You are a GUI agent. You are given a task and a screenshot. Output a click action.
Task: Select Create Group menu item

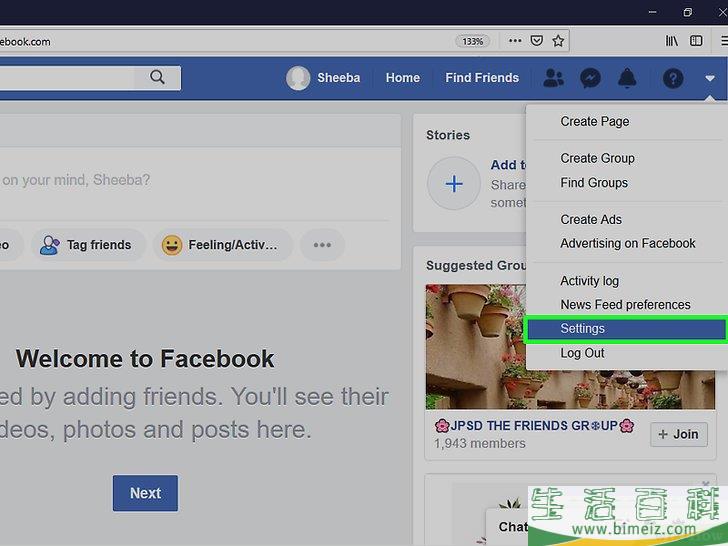[x=597, y=158]
